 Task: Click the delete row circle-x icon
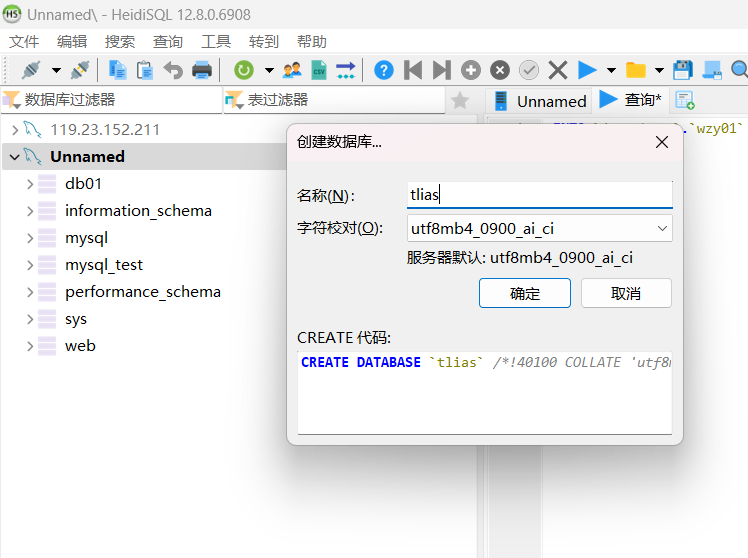coord(500,70)
